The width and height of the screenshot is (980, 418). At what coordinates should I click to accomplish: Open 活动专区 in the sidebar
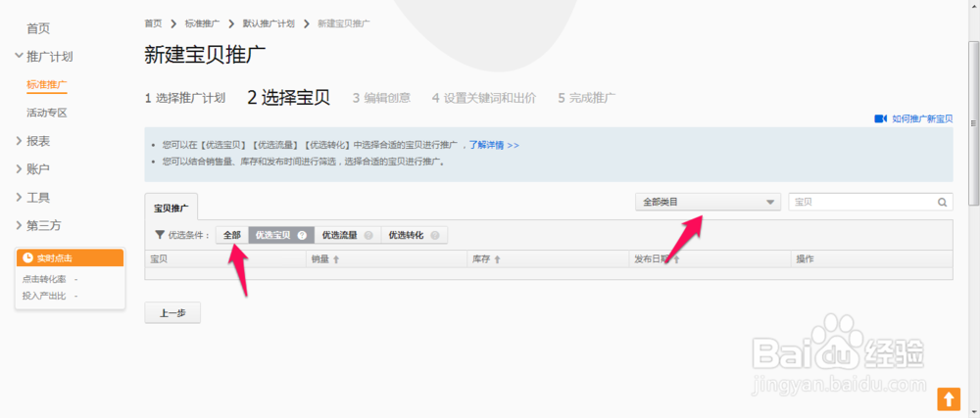tap(46, 113)
